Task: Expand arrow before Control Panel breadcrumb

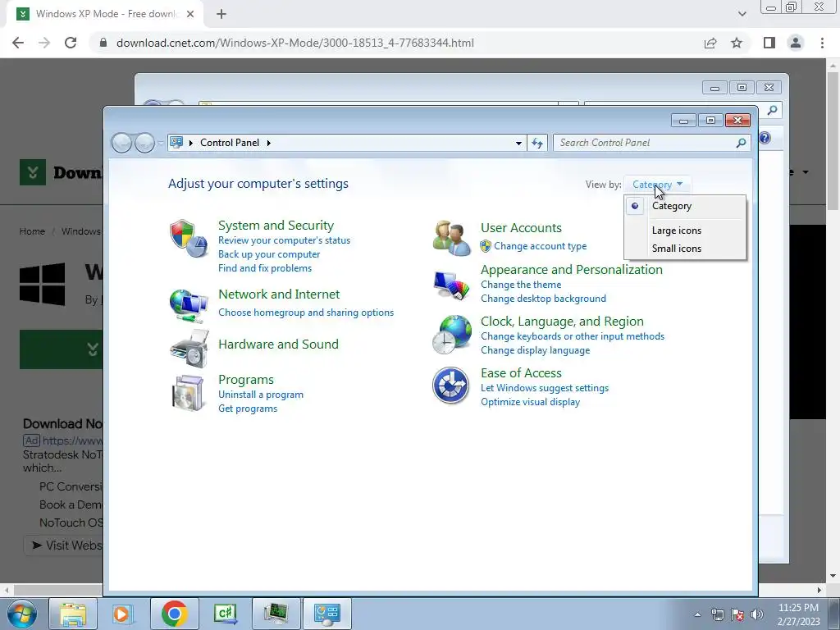Action: [x=190, y=143]
